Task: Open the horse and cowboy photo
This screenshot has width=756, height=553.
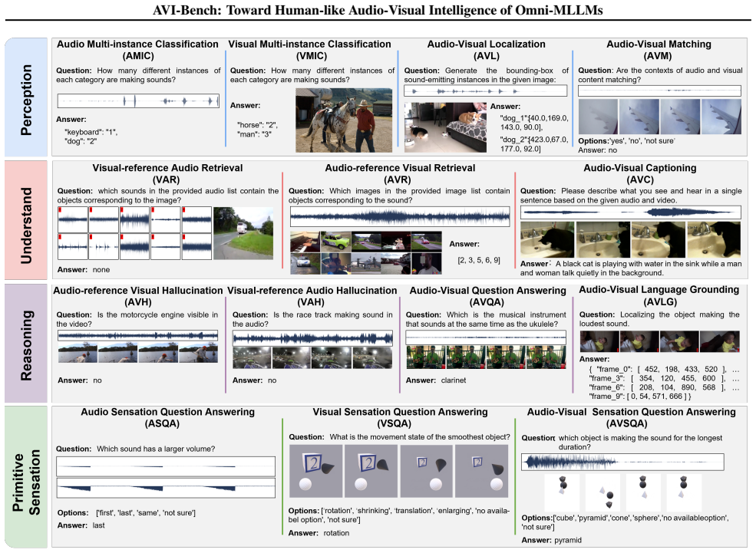Action: point(344,120)
